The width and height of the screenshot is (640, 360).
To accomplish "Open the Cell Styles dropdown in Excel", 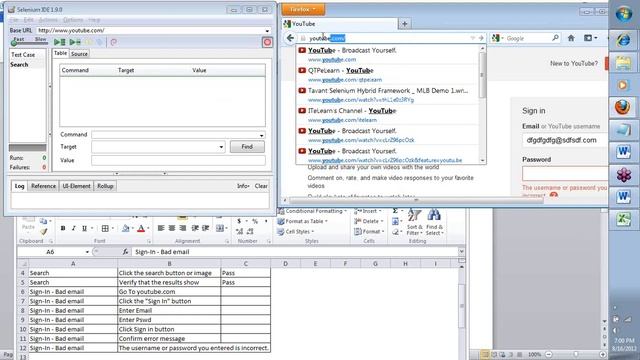I will (296, 231).
